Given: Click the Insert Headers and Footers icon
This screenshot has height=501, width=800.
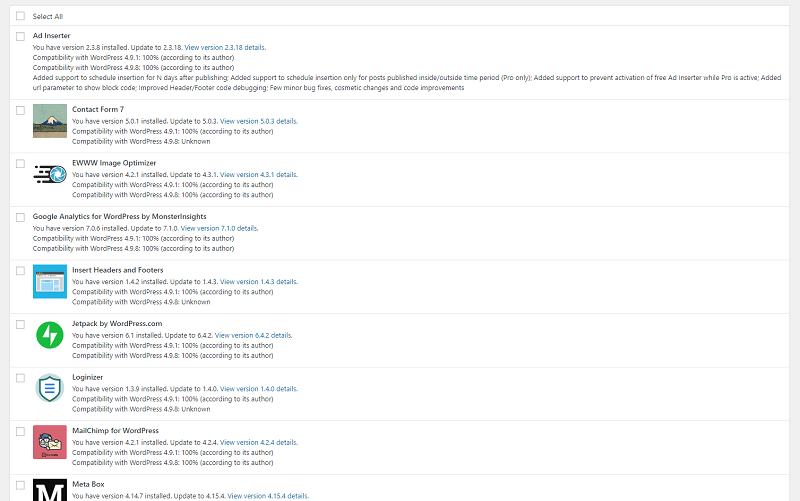Looking at the screenshot, I should [x=49, y=281].
